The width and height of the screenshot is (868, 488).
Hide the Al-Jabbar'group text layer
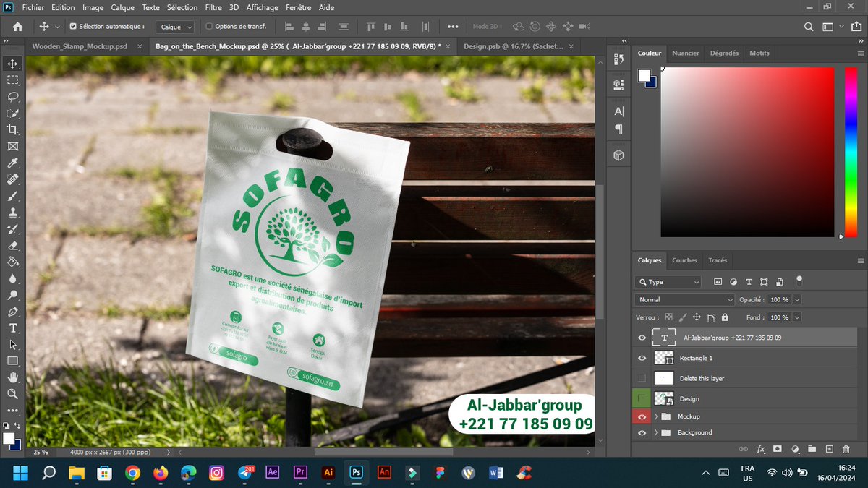(642, 338)
